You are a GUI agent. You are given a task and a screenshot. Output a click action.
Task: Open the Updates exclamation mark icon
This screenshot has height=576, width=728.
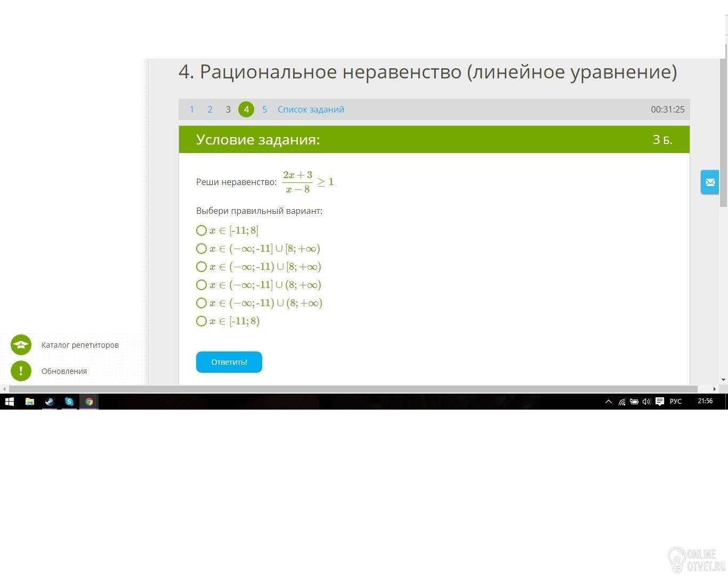tap(21, 371)
